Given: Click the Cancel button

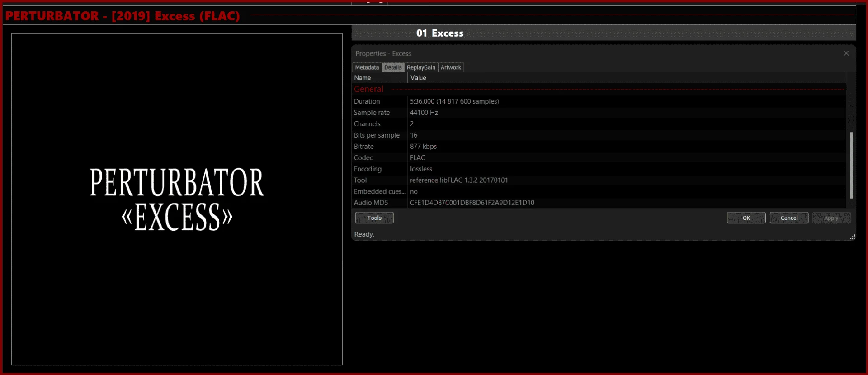Looking at the screenshot, I should click(789, 218).
